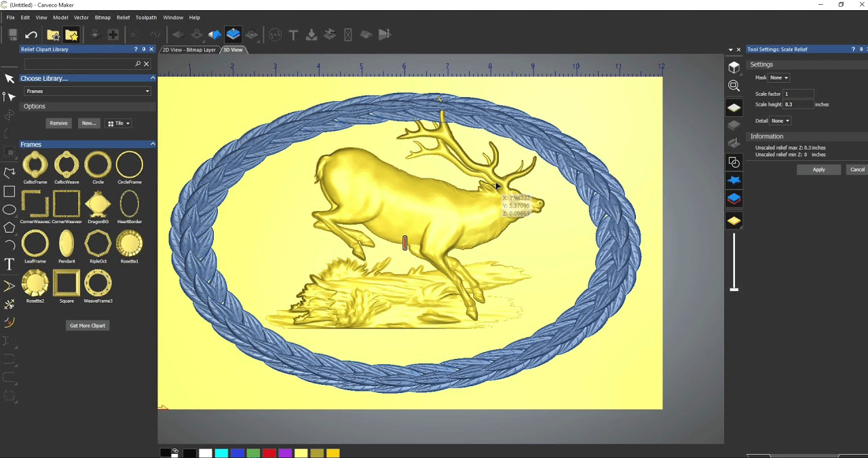Pick the red color swatch
The image size is (868, 458).
point(269,453)
